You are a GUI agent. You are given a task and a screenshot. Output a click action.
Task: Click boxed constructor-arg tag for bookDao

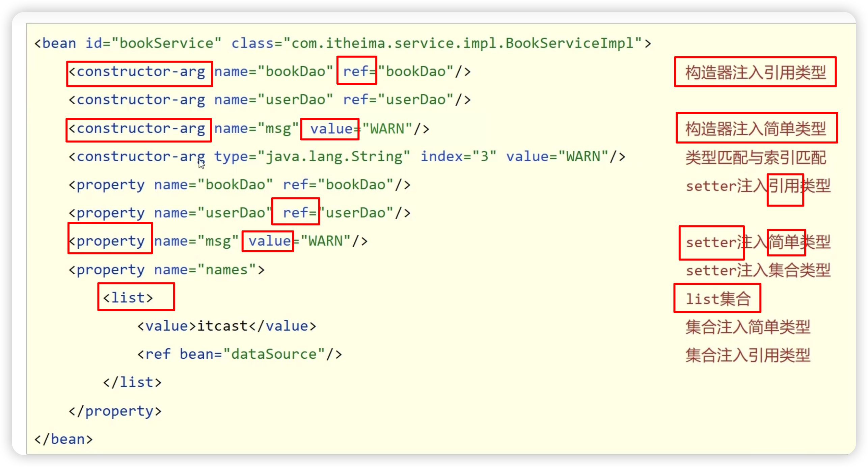pos(139,73)
